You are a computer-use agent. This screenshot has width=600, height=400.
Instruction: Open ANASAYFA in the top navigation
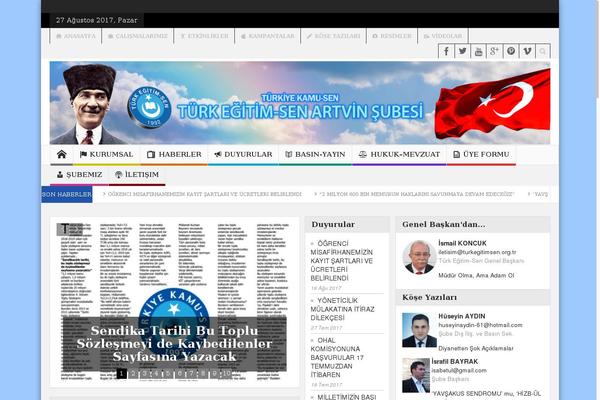[76, 36]
